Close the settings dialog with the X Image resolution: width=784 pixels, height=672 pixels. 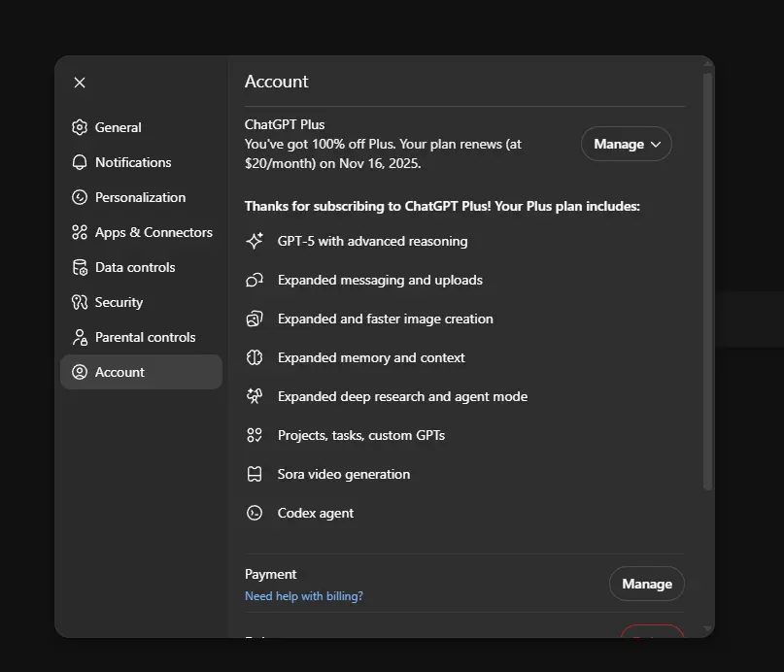pos(80,83)
